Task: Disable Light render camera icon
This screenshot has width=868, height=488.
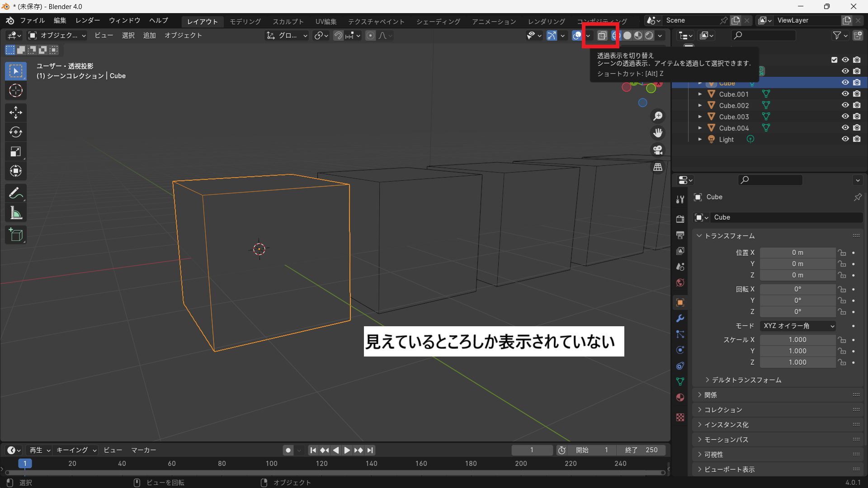Action: click(x=857, y=139)
